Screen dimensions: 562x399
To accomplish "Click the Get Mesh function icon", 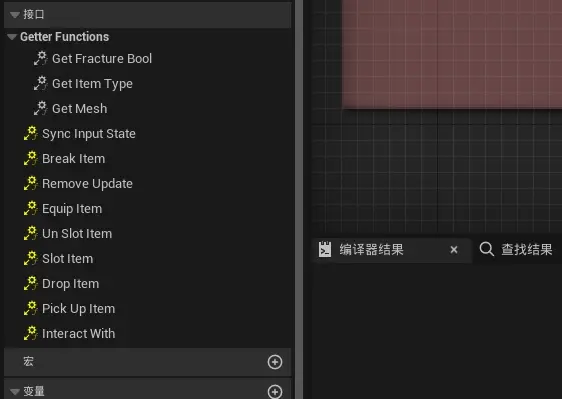I will tap(41, 108).
